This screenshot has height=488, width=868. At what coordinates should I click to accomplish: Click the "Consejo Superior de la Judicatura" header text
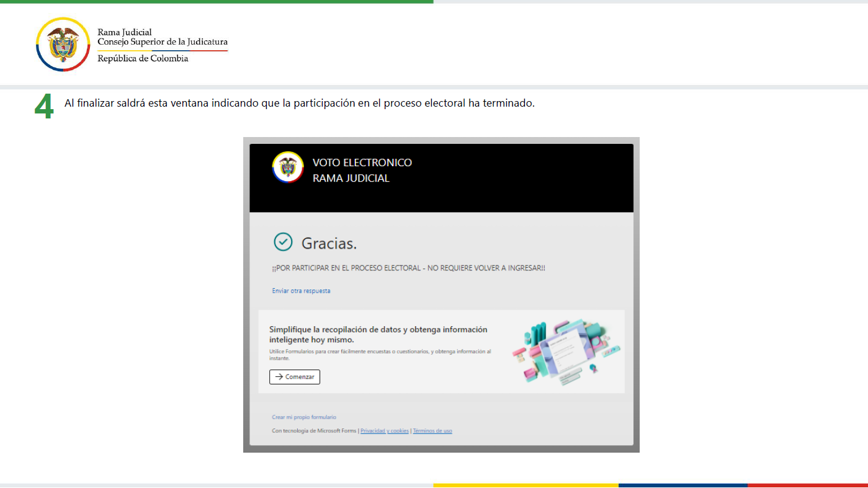point(162,42)
